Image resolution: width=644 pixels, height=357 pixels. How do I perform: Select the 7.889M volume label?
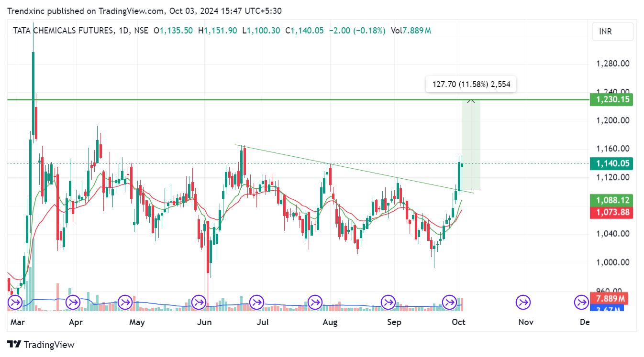(610, 299)
